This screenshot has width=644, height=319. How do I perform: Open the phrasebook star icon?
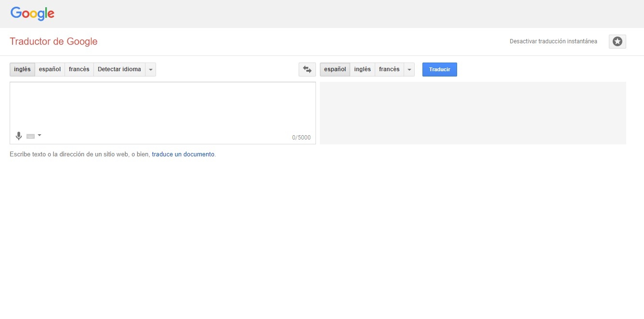point(617,42)
